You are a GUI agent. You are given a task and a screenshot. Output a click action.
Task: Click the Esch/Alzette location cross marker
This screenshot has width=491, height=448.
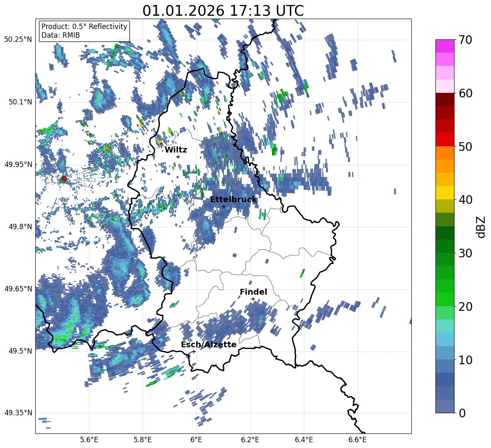click(x=194, y=351)
